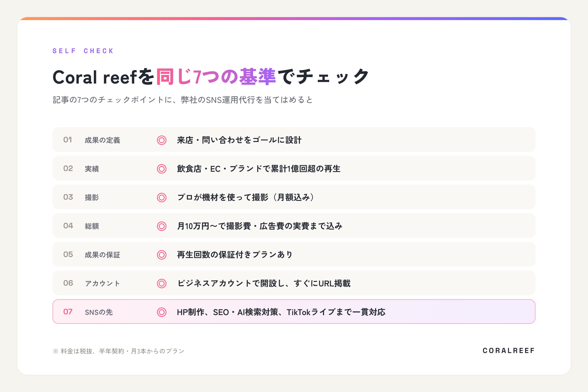Click the text ビジネスアカウントで開設し、すぐにURL掲載
The width and height of the screenshot is (588, 392).
(x=264, y=283)
